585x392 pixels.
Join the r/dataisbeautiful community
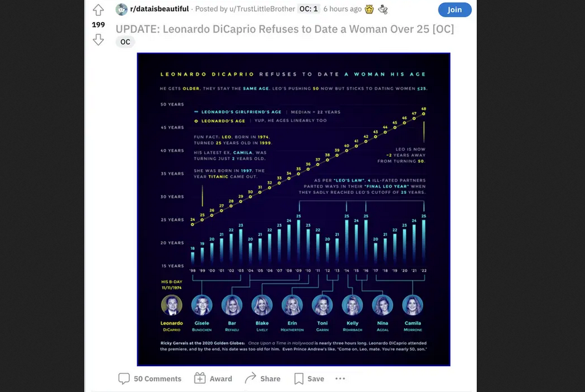(x=455, y=10)
